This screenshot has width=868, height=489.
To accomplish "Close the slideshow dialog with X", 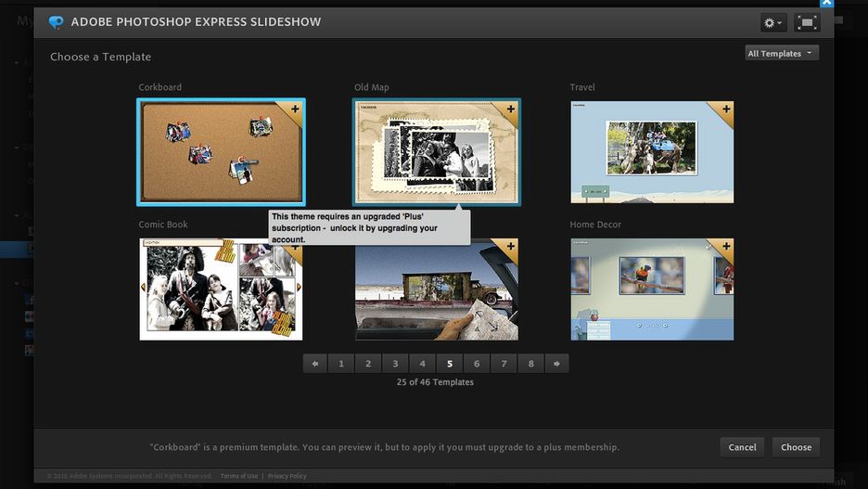I will pos(826,3).
